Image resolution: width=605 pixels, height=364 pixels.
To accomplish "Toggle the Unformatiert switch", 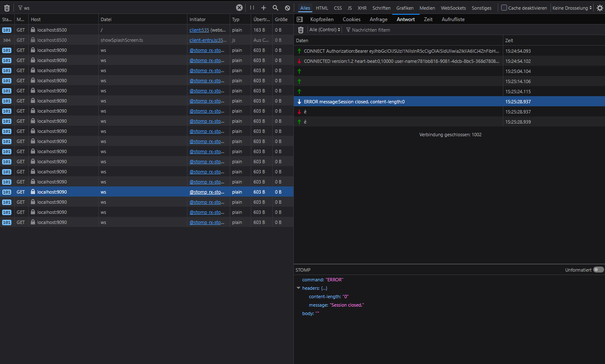I will (599, 270).
